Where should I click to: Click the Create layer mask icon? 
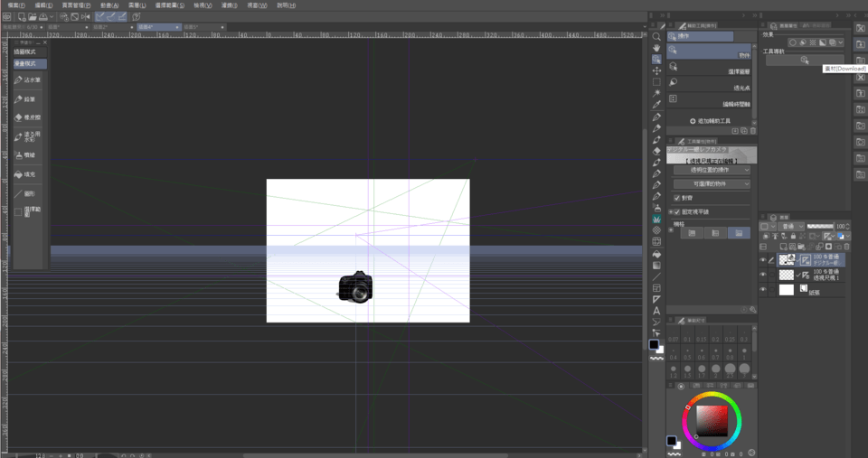[829, 247]
